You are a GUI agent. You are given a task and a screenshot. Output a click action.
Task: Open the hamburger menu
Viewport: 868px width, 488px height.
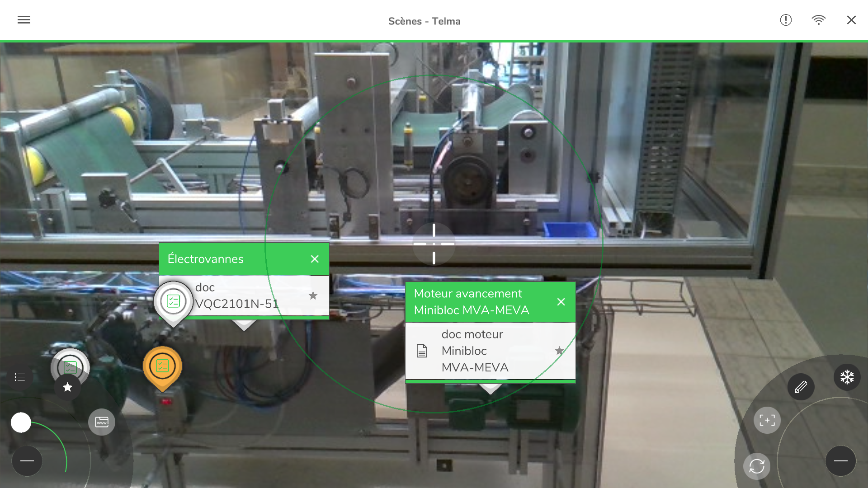pyautogui.click(x=24, y=20)
